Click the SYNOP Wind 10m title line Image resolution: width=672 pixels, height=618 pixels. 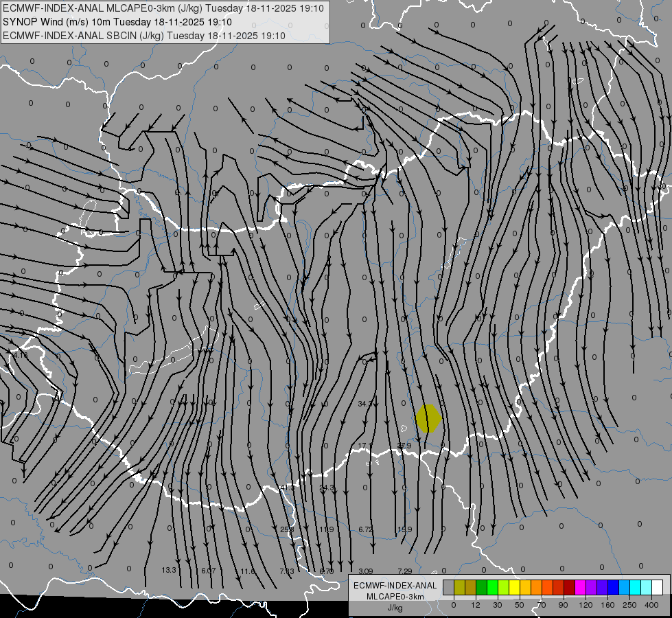point(117,22)
